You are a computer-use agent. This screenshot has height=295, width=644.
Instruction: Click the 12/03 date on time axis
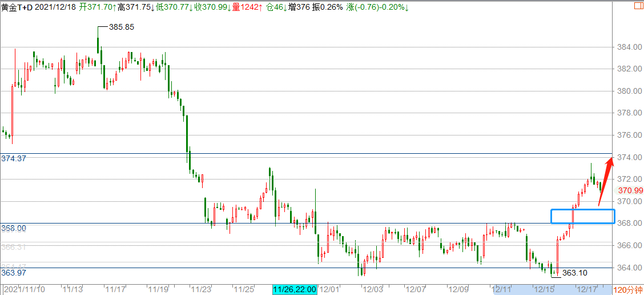373,290
